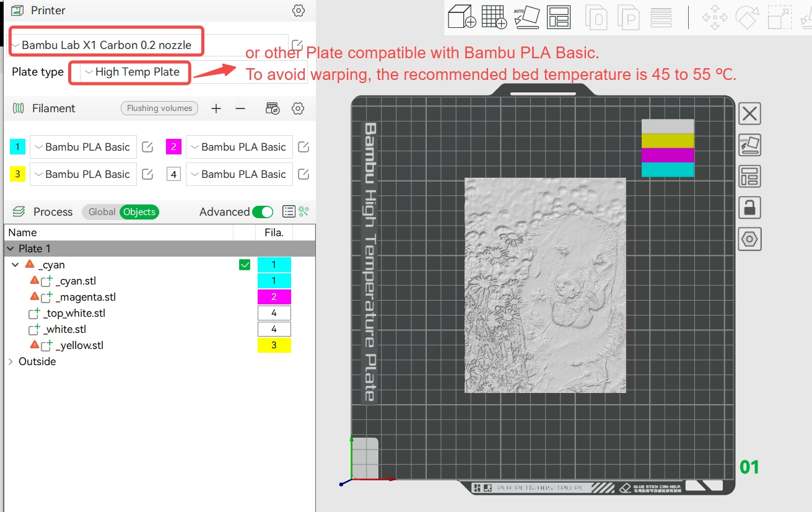The height and width of the screenshot is (512, 812).
Task: Click Arrange all objects in the top toolbar
Action: coord(559,17)
